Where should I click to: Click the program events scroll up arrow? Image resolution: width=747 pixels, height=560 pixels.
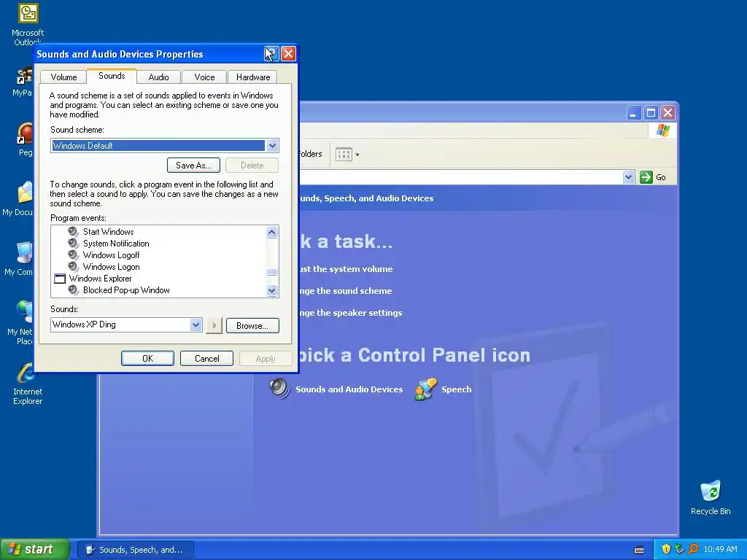click(x=271, y=232)
